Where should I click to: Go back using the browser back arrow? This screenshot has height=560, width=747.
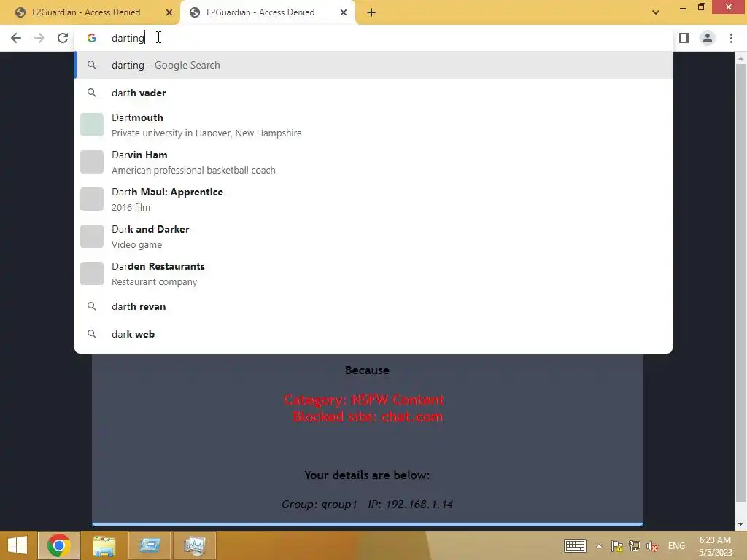(x=16, y=38)
